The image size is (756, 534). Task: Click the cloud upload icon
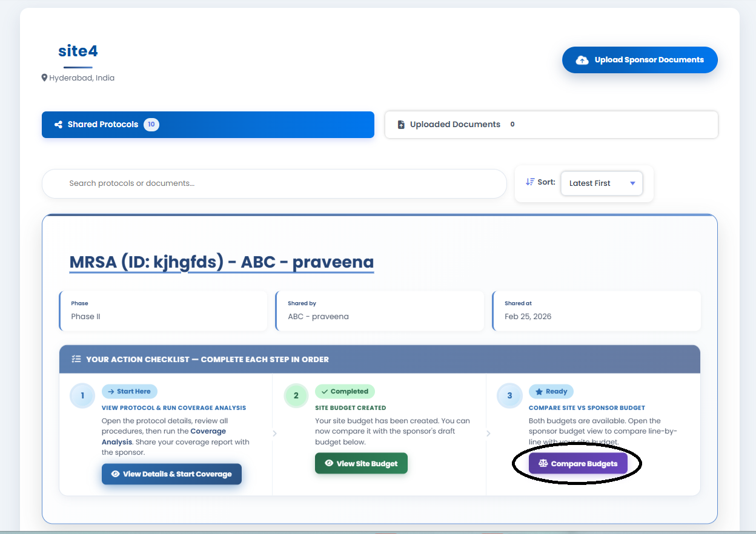pos(582,60)
